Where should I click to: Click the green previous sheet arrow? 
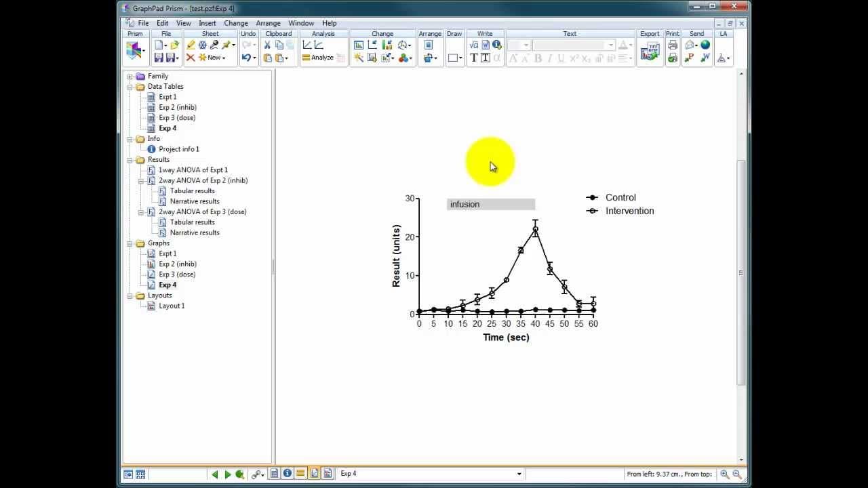point(215,474)
